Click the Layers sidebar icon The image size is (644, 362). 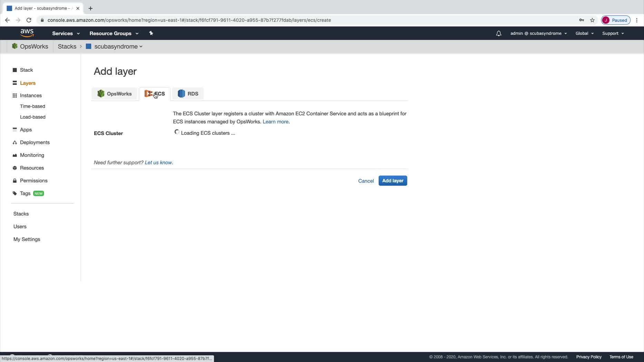15,83
